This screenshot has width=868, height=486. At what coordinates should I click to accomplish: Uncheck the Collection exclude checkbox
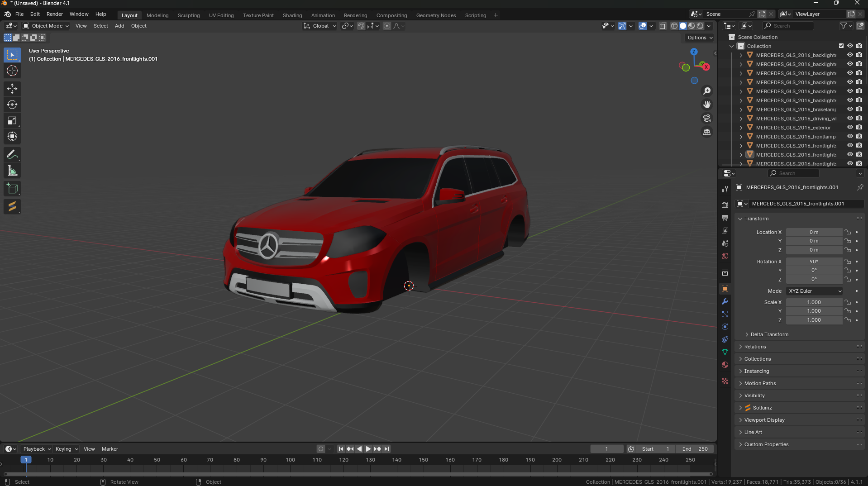click(x=841, y=46)
